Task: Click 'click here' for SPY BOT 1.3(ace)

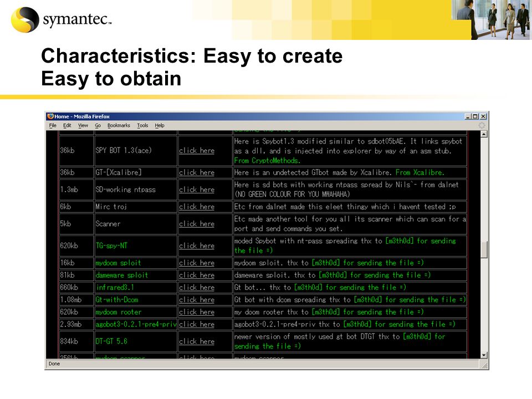Action: pyautogui.click(x=197, y=151)
